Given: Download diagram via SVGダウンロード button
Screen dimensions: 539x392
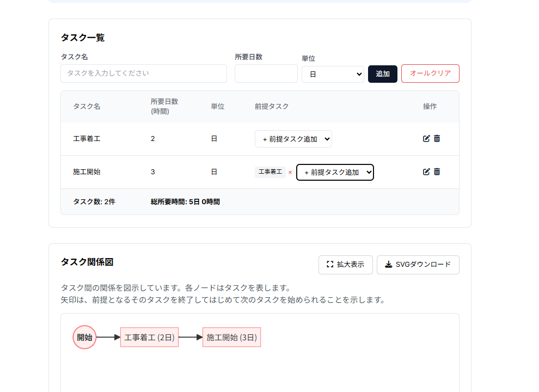Looking at the screenshot, I should [418, 265].
